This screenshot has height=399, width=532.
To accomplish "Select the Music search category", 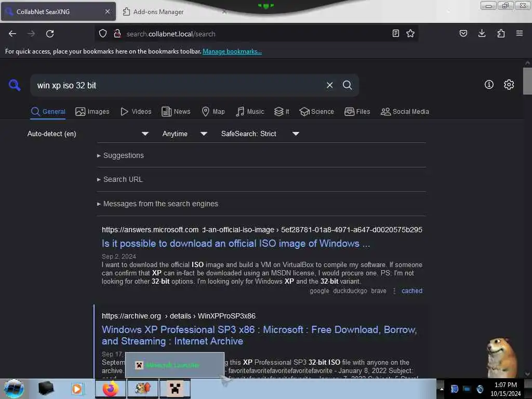I will pos(250,112).
